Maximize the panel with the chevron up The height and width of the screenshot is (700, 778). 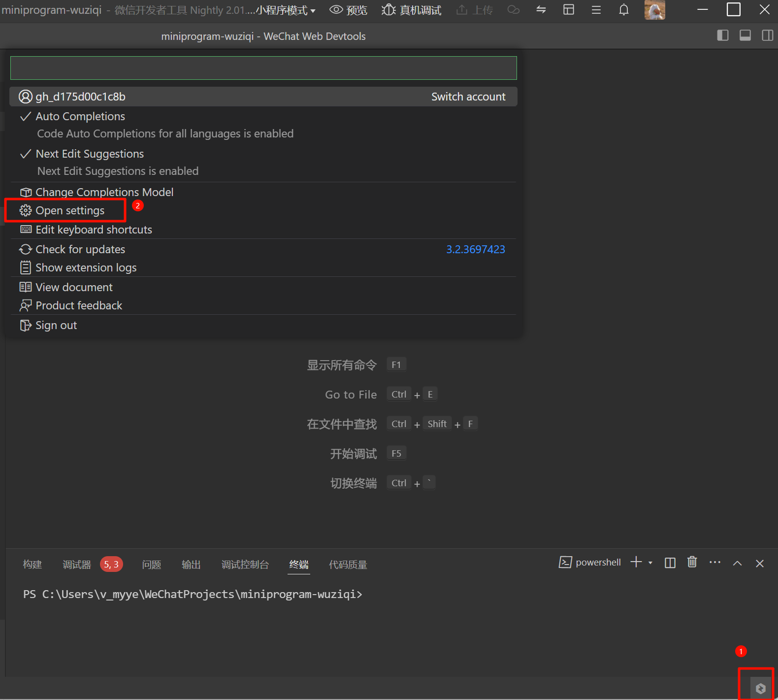[x=737, y=563]
